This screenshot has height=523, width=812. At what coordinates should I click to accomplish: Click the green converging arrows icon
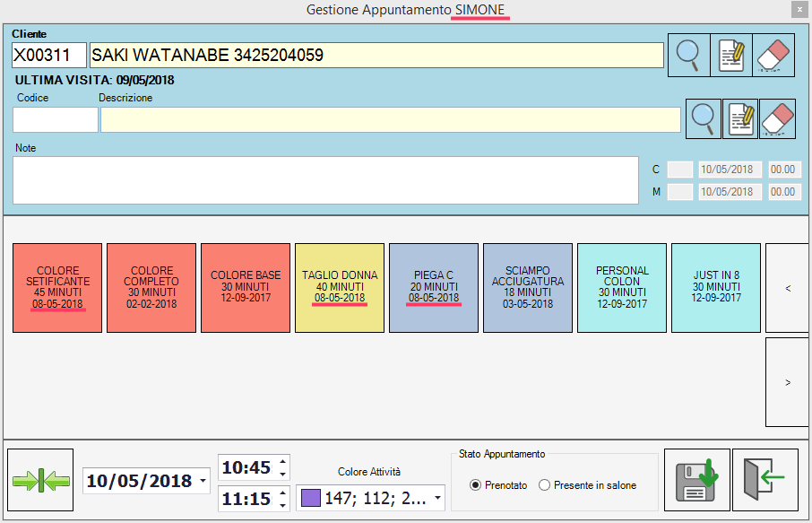pyautogui.click(x=40, y=480)
